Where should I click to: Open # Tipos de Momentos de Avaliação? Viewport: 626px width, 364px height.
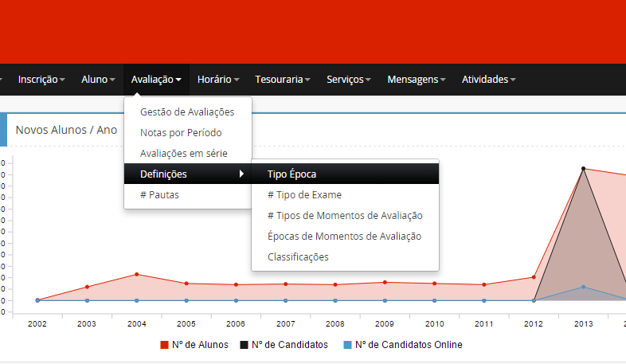tap(345, 216)
